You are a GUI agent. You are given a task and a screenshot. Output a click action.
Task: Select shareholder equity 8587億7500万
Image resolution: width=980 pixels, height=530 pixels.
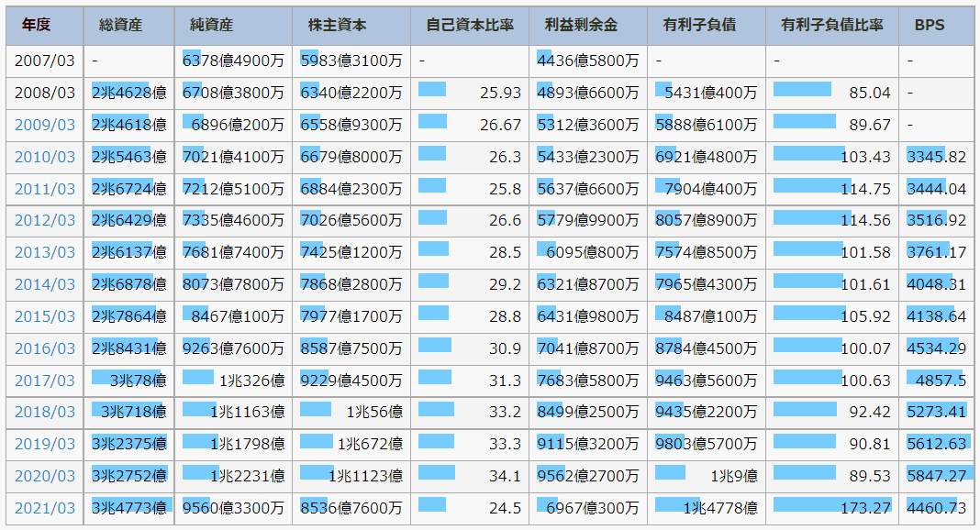(x=351, y=348)
